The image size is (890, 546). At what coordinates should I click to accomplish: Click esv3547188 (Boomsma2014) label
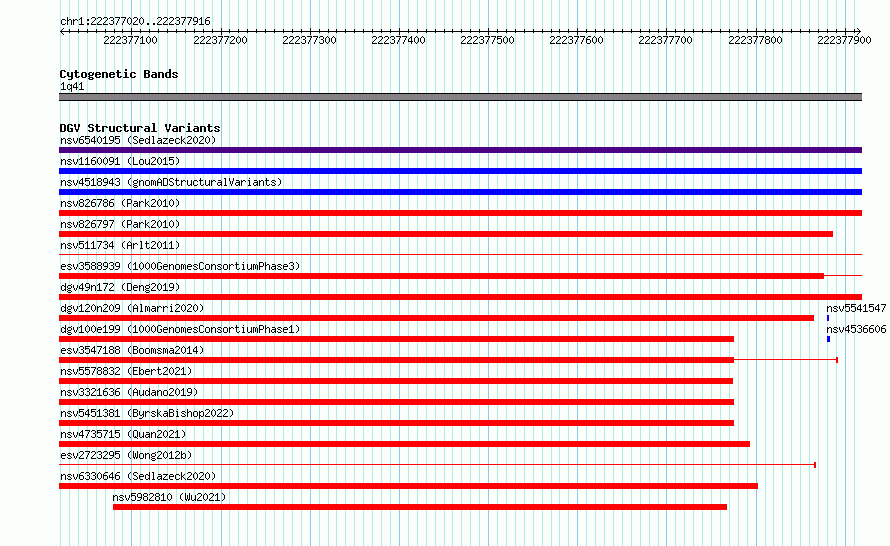[x=132, y=350]
